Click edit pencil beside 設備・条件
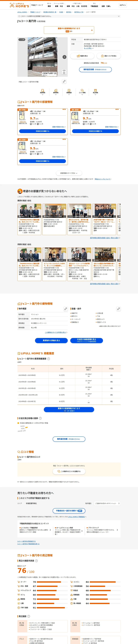138x644 pixels. click(x=118, y=309)
